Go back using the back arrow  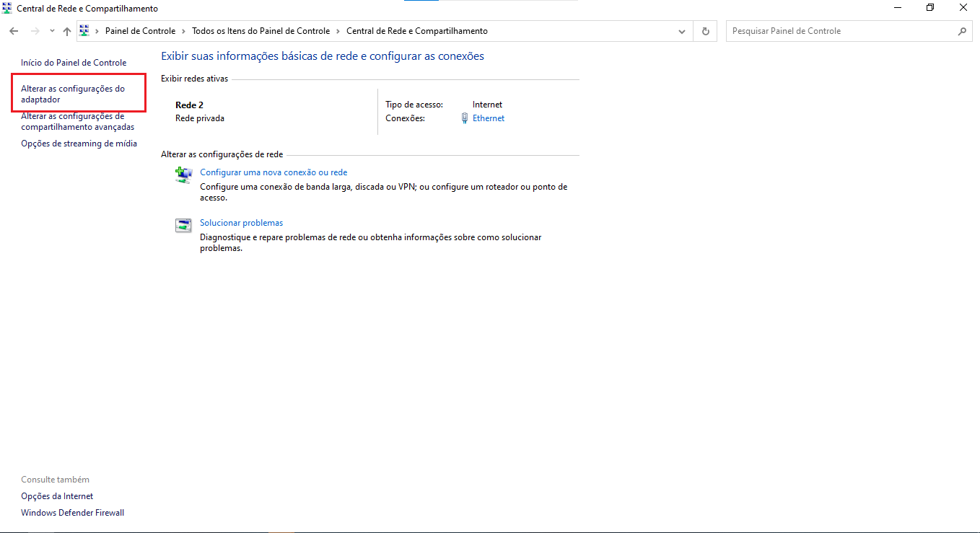coord(14,31)
